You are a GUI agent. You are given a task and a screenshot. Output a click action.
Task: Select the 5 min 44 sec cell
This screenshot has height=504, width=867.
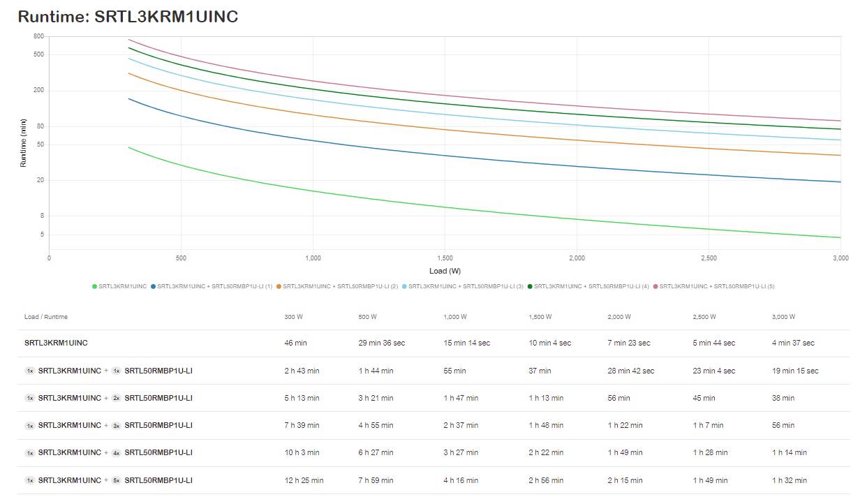point(713,343)
